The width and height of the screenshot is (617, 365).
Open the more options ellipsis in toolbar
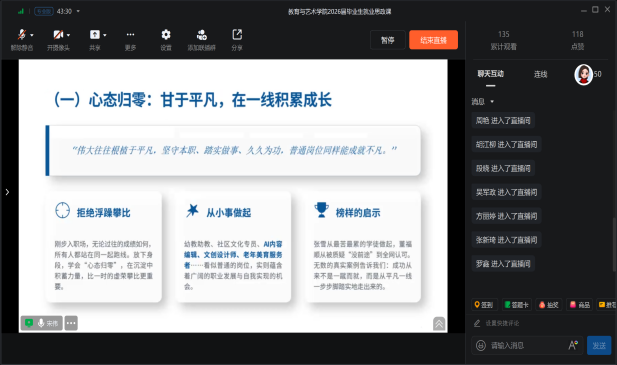(130, 35)
